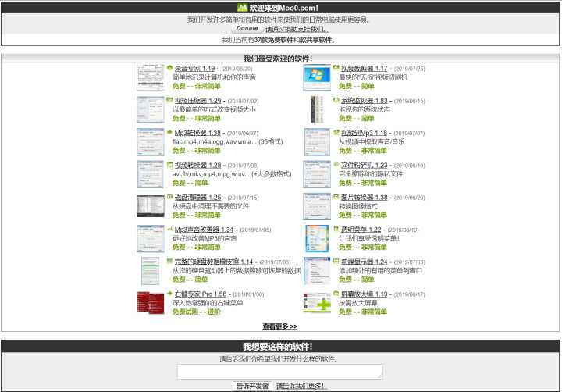This screenshot has height=392, width=562.
Task: Focus the software suggestion text box
Action: coord(280,372)
